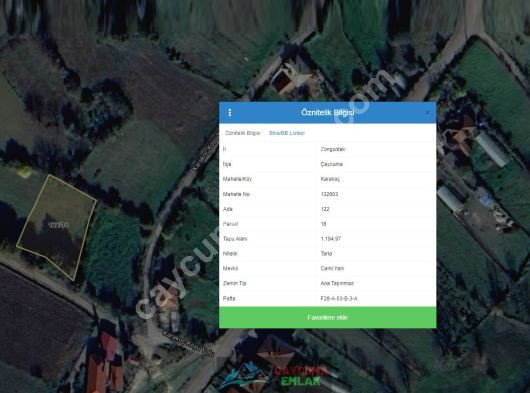Viewport: 530px width, 393px height.
Task: Click the Zonguldak province value
Action: 333,149
